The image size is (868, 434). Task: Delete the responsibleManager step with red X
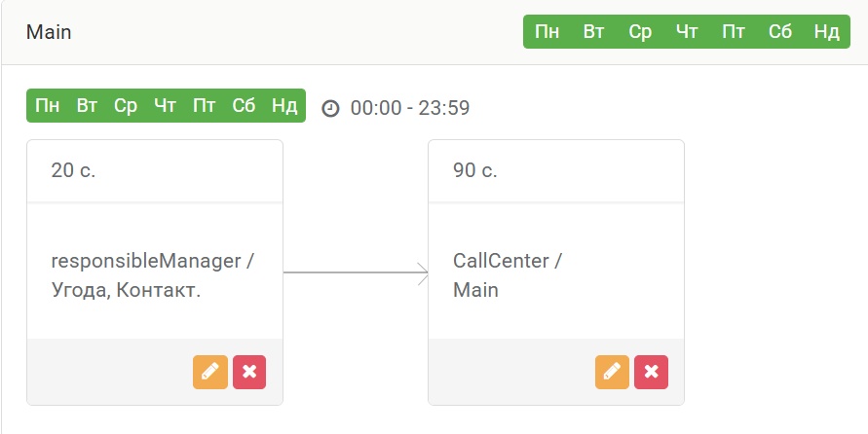pos(249,372)
